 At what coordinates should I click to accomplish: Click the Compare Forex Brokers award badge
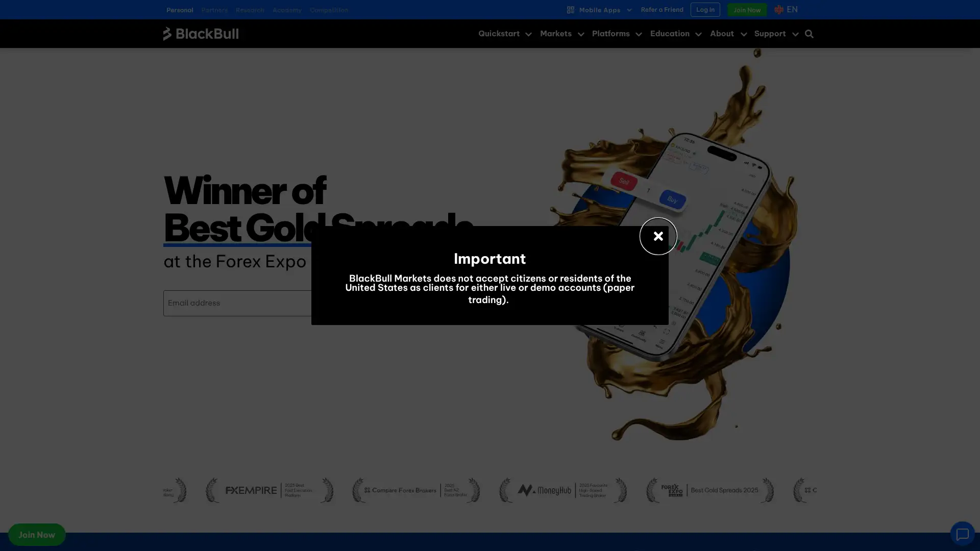click(x=416, y=490)
